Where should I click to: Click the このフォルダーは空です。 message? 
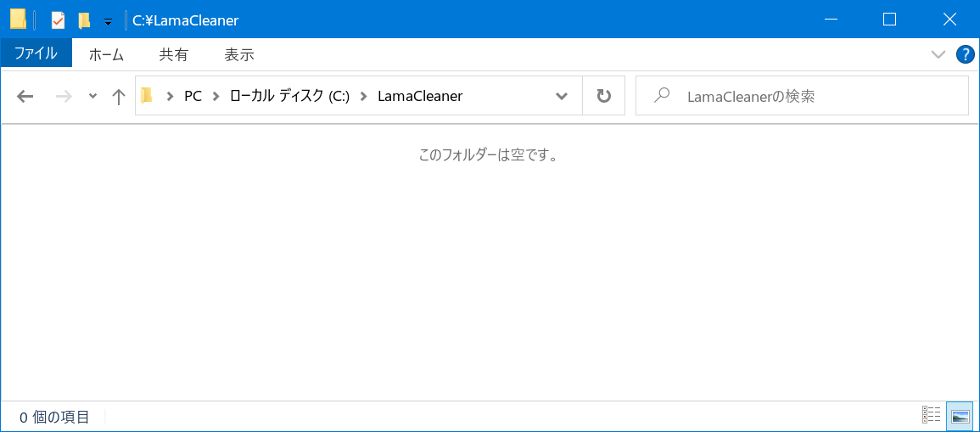(x=488, y=155)
